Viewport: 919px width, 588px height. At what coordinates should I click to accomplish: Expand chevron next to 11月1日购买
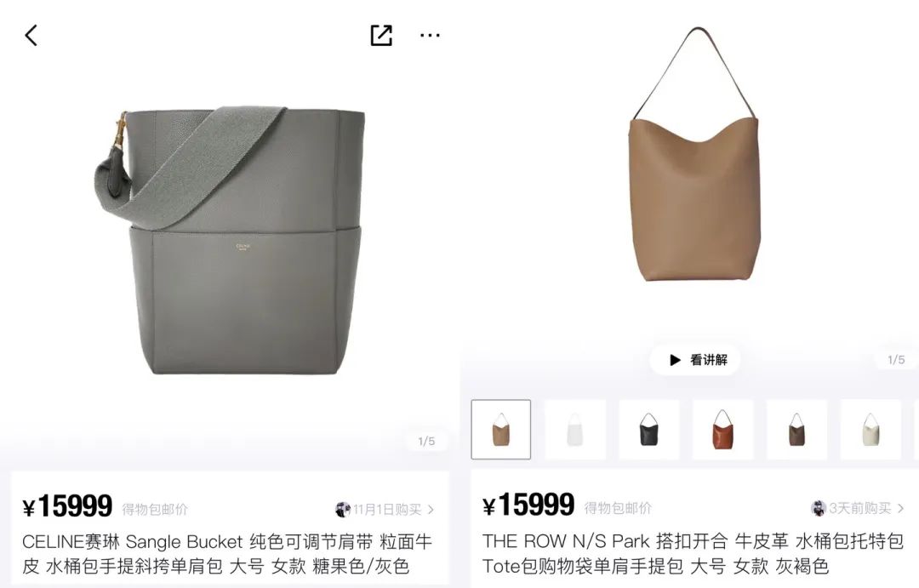431,510
